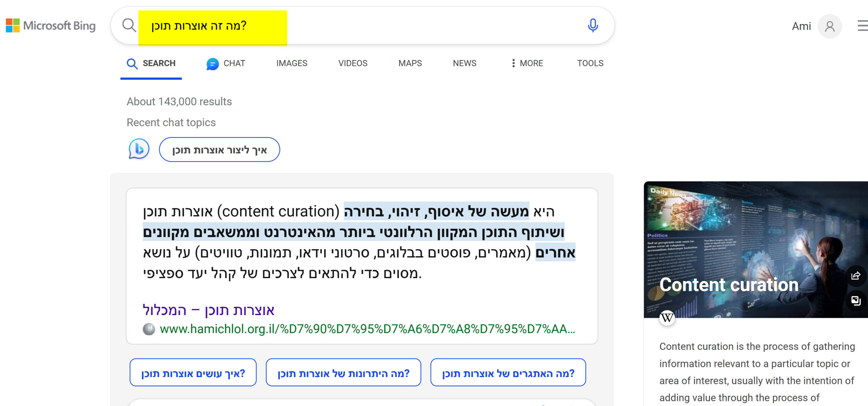Click the magnifying glass search icon
868x406 pixels.
click(x=129, y=25)
